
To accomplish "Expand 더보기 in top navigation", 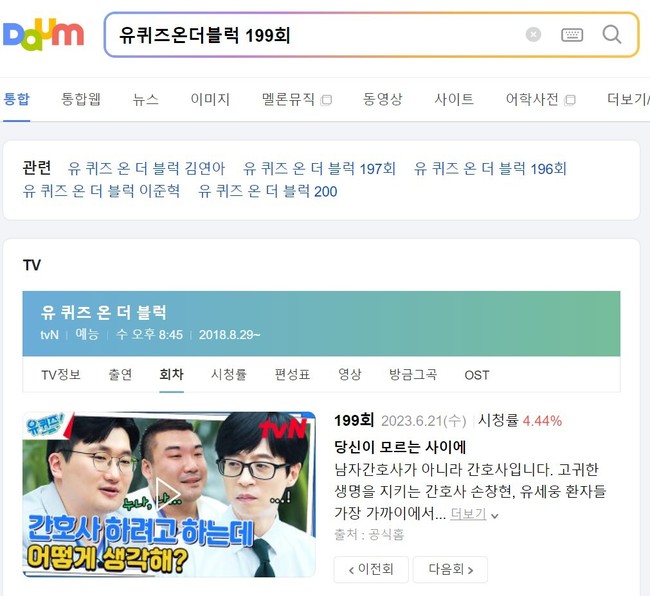I will tap(628, 99).
